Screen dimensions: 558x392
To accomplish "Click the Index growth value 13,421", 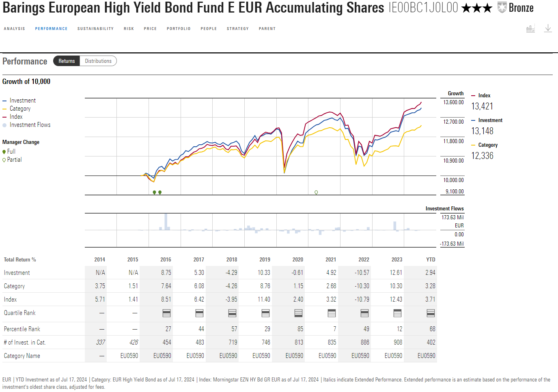I will (x=482, y=106).
